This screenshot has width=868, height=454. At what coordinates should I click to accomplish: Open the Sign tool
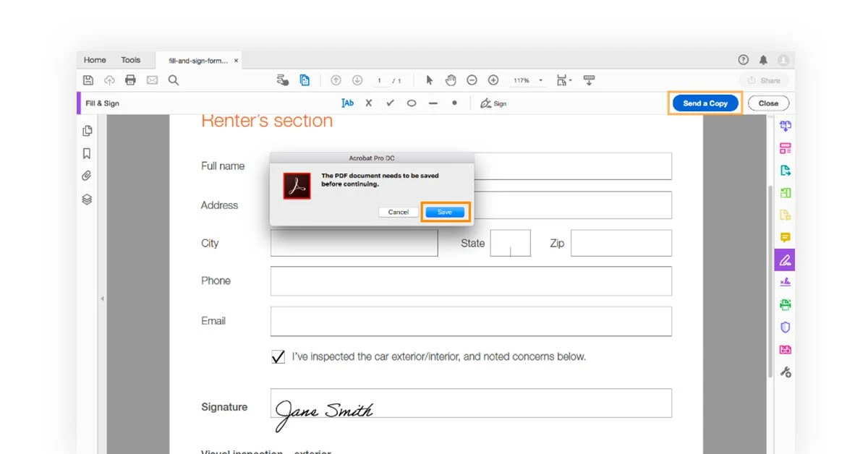tap(493, 103)
